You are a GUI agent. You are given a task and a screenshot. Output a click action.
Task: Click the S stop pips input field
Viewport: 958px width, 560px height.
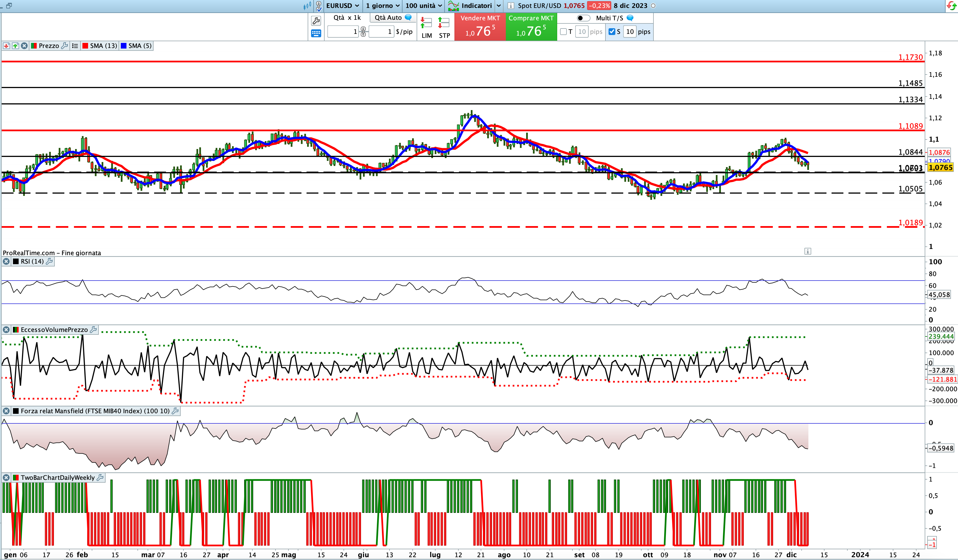[630, 32]
